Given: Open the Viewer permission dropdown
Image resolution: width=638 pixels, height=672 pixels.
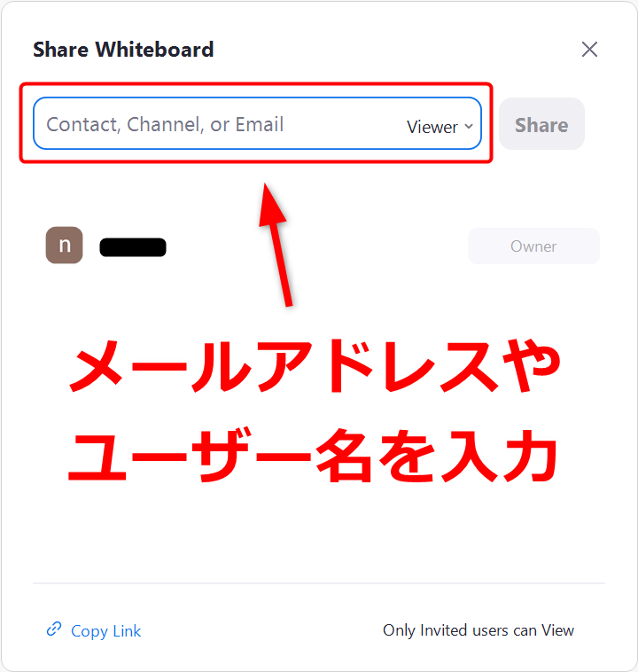Looking at the screenshot, I should [440, 127].
